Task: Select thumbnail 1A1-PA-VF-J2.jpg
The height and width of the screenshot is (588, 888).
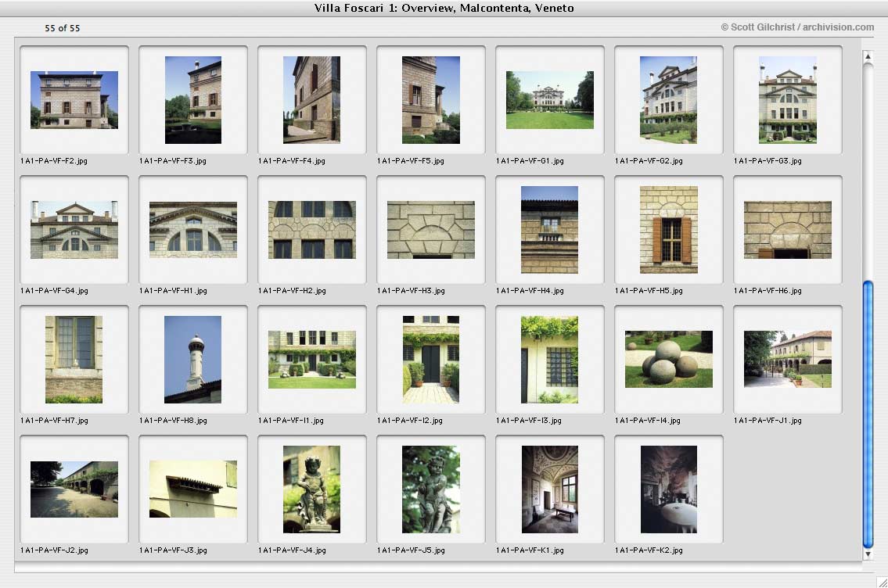Action: (74, 489)
